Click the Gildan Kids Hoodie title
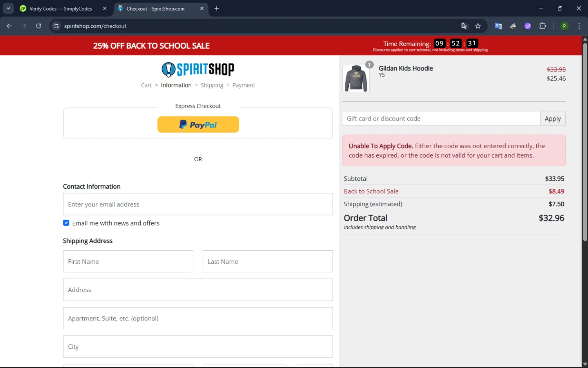Viewport: 588px width, 368px height. 406,68
